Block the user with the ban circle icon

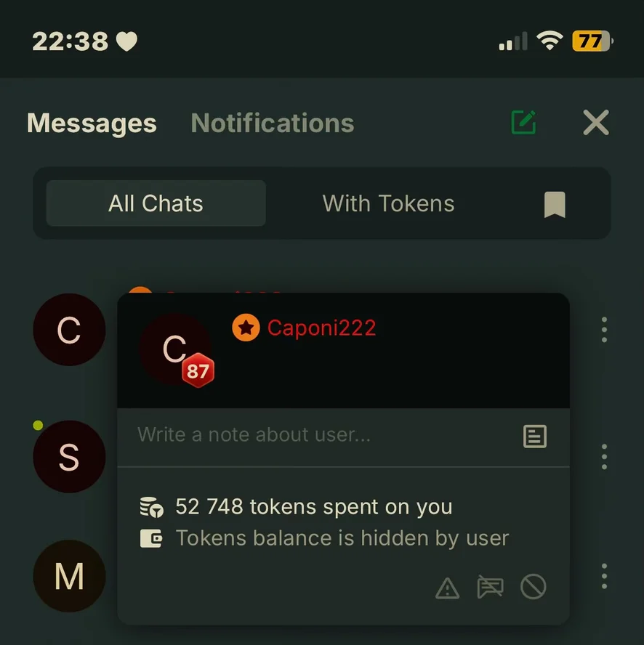pos(534,587)
